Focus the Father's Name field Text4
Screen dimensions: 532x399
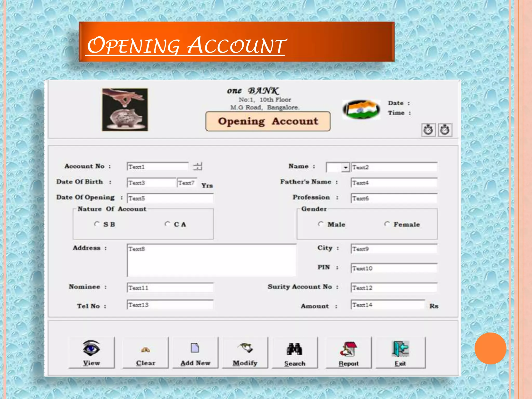394,183
